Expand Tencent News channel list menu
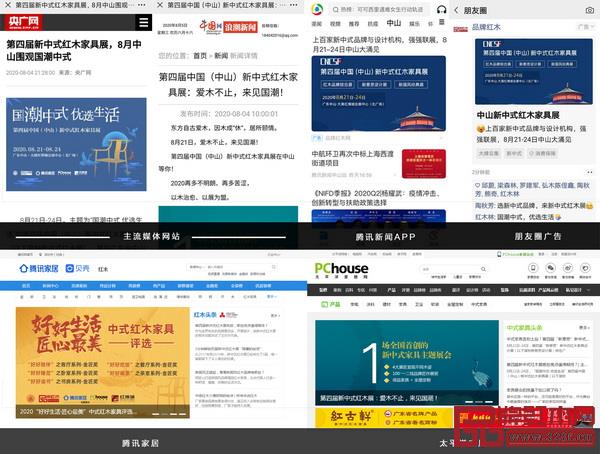 click(x=441, y=22)
